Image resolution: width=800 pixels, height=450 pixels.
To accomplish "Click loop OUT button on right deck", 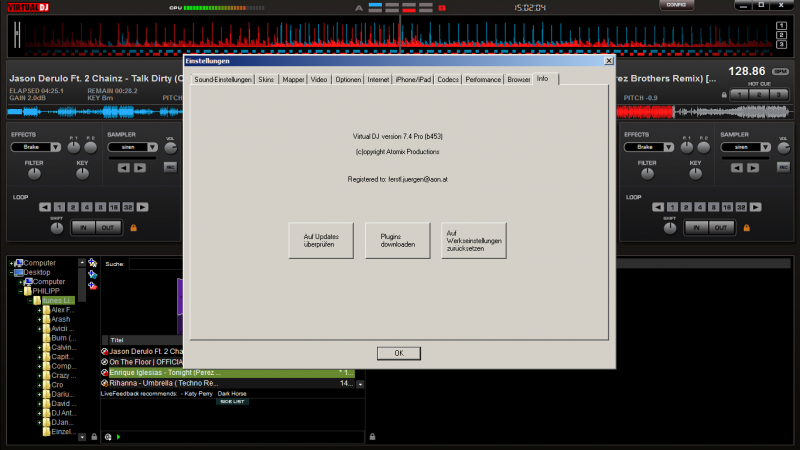I will pos(721,228).
